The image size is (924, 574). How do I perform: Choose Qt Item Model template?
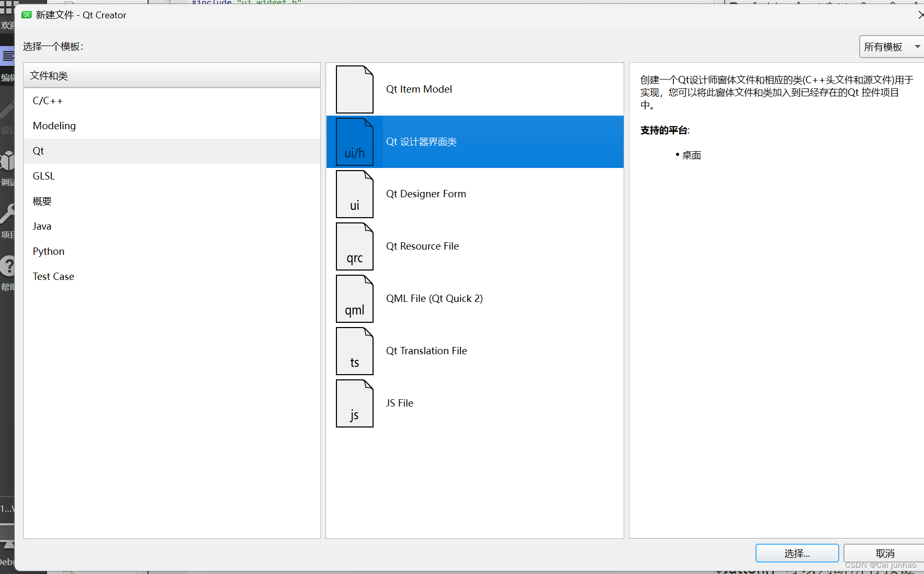pyautogui.click(x=475, y=89)
